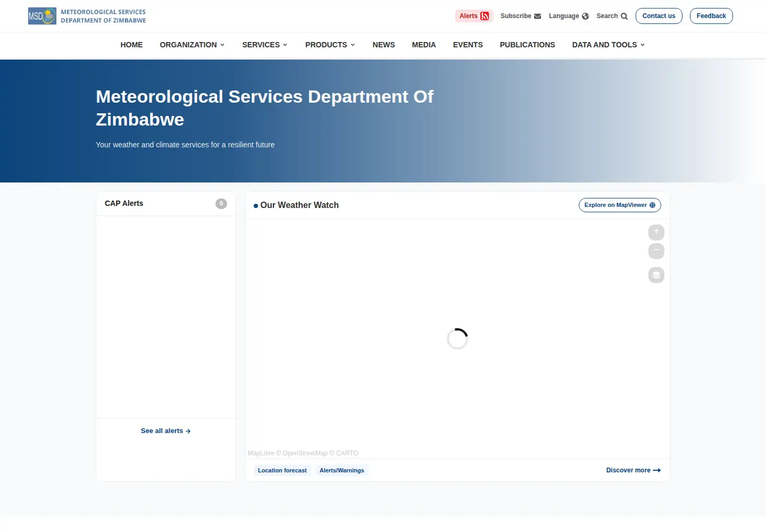Click the CAP Alerts count badge
This screenshot has width=766, height=532.
pos(221,204)
